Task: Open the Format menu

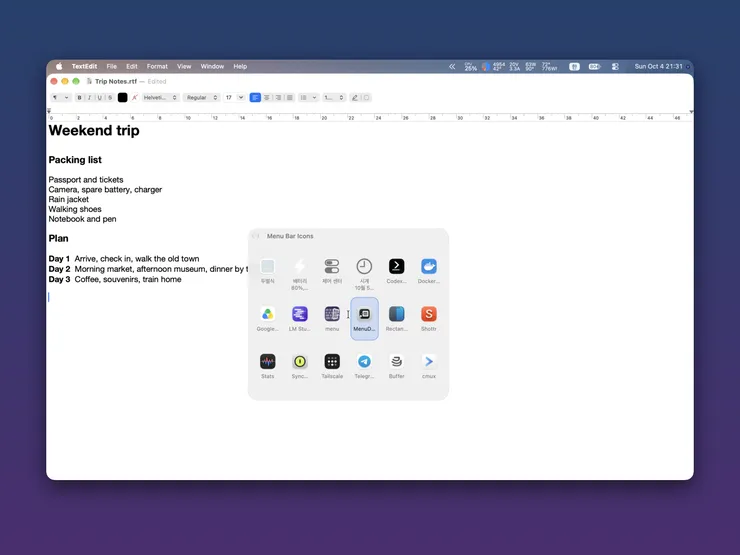Action: 157,67
